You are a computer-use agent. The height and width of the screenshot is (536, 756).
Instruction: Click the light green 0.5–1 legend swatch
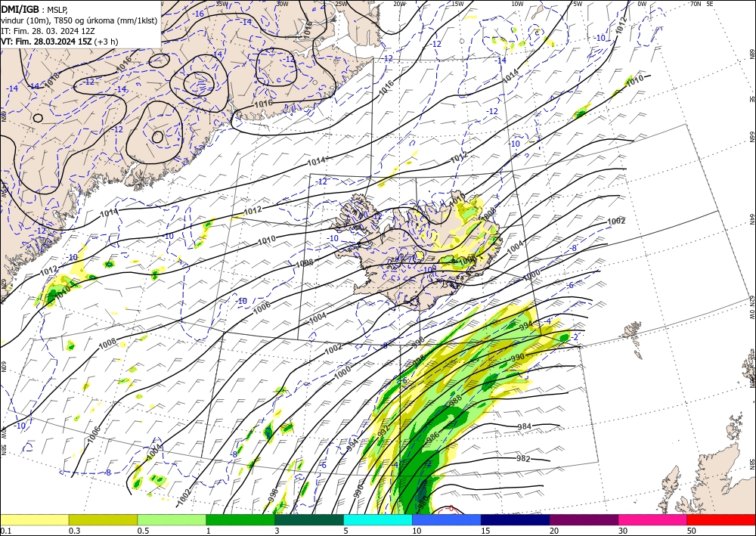click(x=172, y=519)
